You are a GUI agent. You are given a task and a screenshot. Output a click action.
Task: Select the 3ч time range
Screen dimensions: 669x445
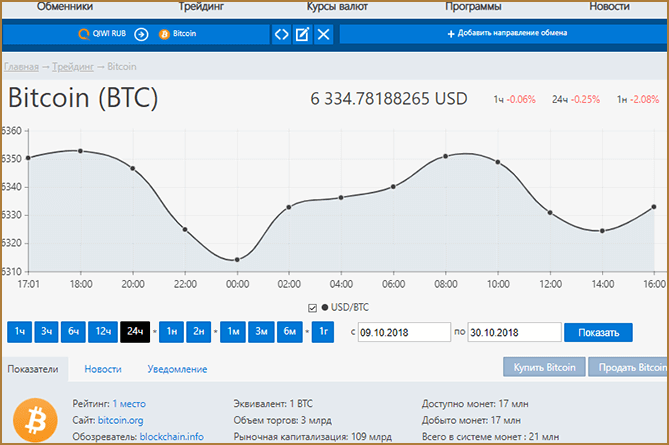click(47, 332)
